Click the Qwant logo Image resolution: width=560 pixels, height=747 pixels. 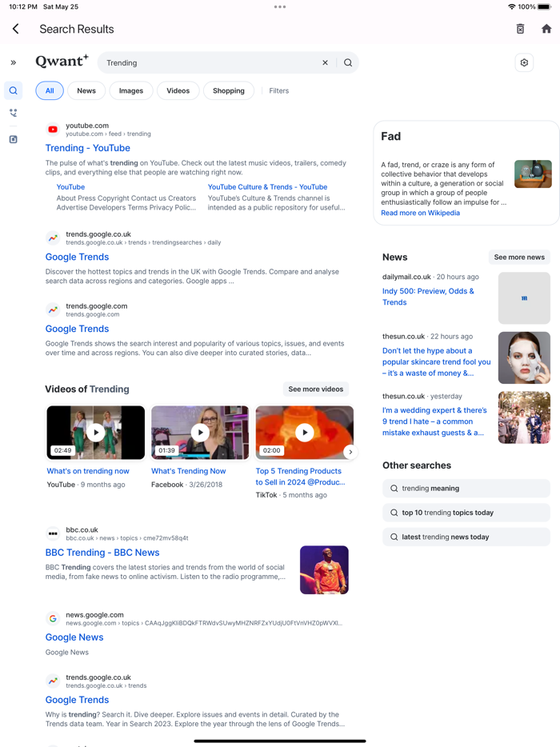[62, 62]
